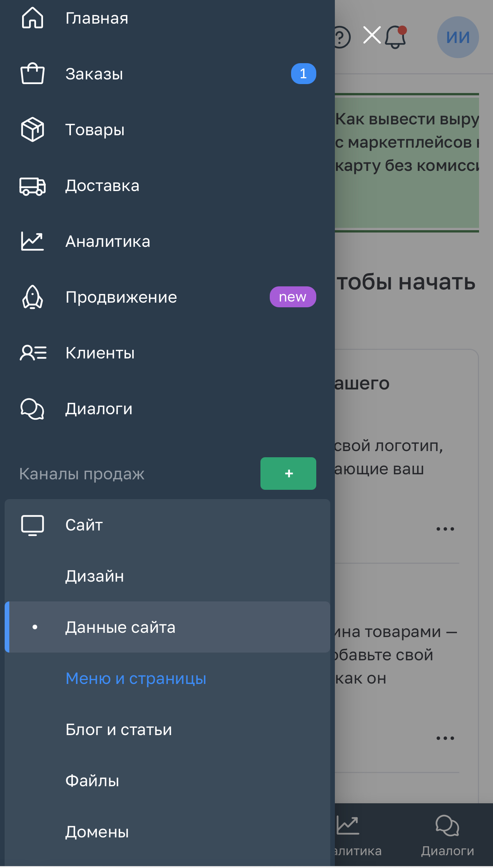Click the rocket icon for Продвижение

pos(33,297)
